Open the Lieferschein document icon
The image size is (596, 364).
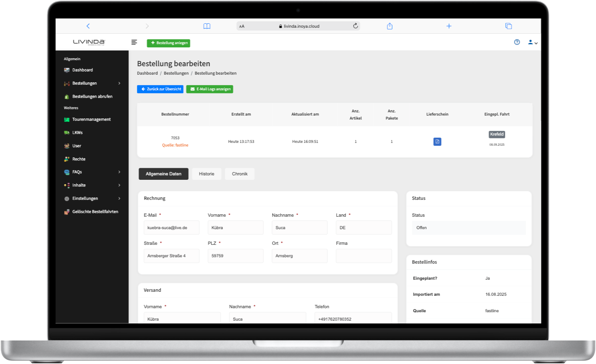pos(437,142)
